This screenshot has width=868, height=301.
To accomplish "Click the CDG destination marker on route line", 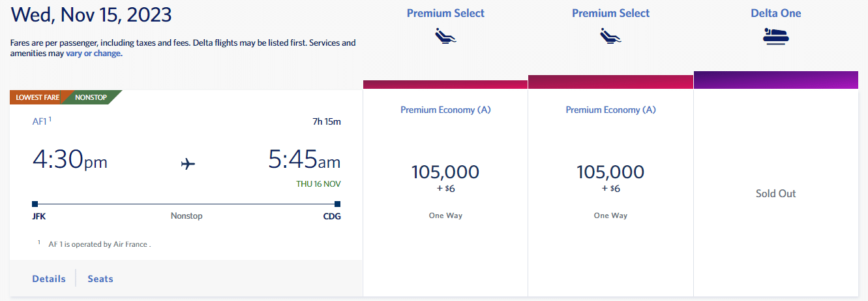I will [337, 204].
